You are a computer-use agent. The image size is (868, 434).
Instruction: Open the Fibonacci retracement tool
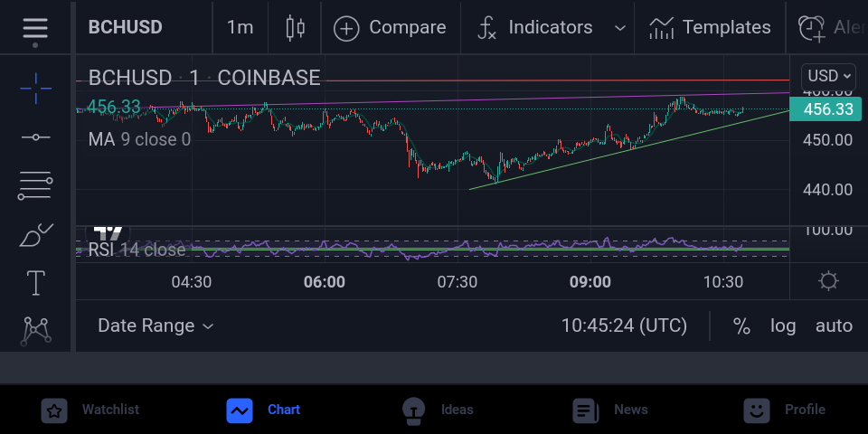point(36,185)
